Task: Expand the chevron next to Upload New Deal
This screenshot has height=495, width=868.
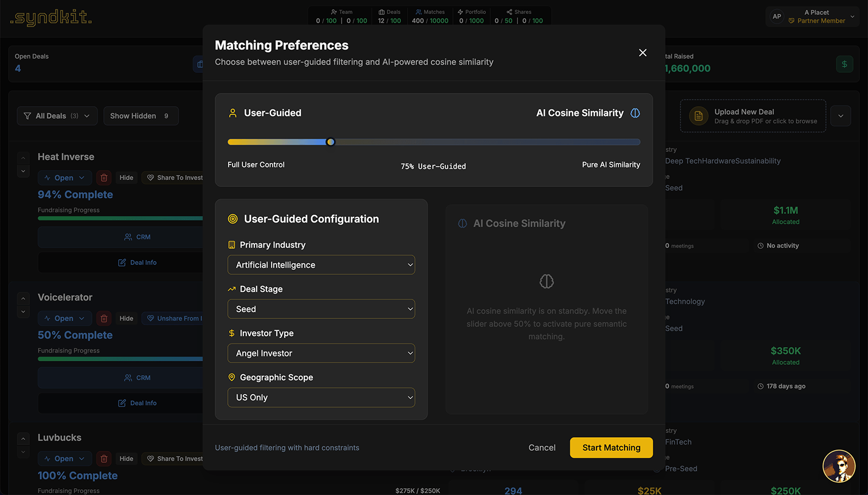Action: [x=841, y=116]
